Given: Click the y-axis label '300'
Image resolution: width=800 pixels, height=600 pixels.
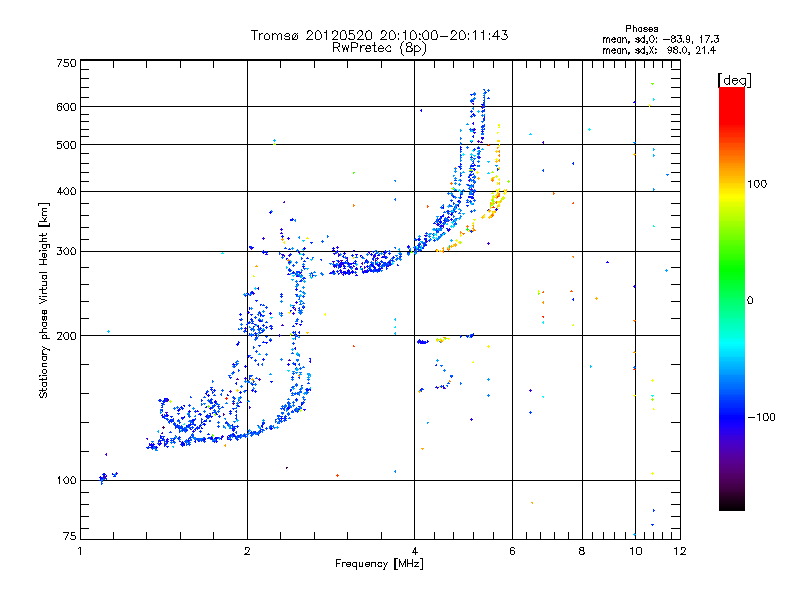Looking at the screenshot, I should [66, 252].
